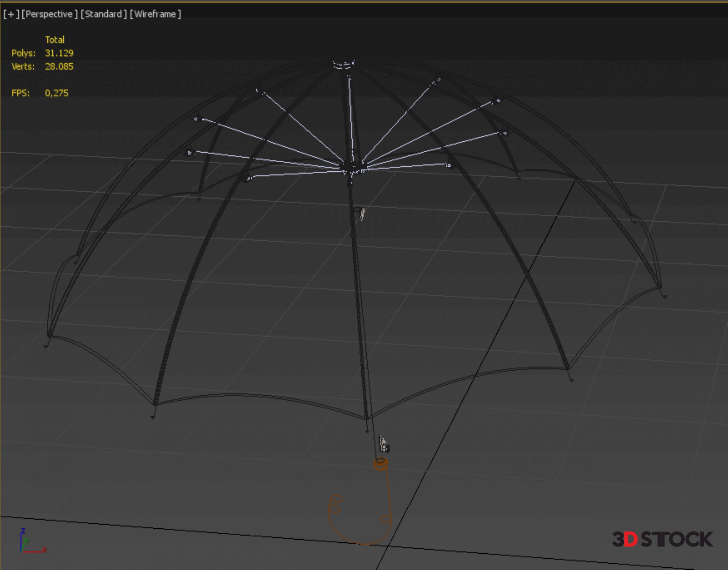
Task: Click the green Y axis label of tripod
Action: 25,541
